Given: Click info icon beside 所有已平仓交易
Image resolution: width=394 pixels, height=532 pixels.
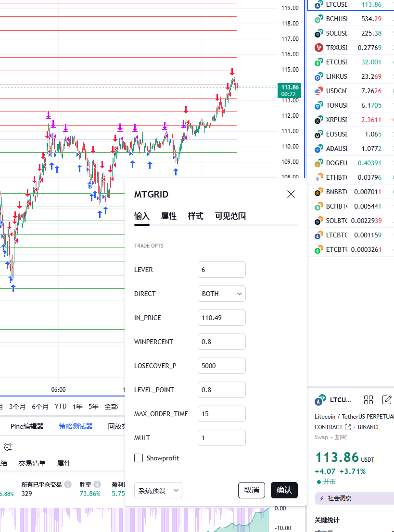Looking at the screenshot, I should pos(68,484).
